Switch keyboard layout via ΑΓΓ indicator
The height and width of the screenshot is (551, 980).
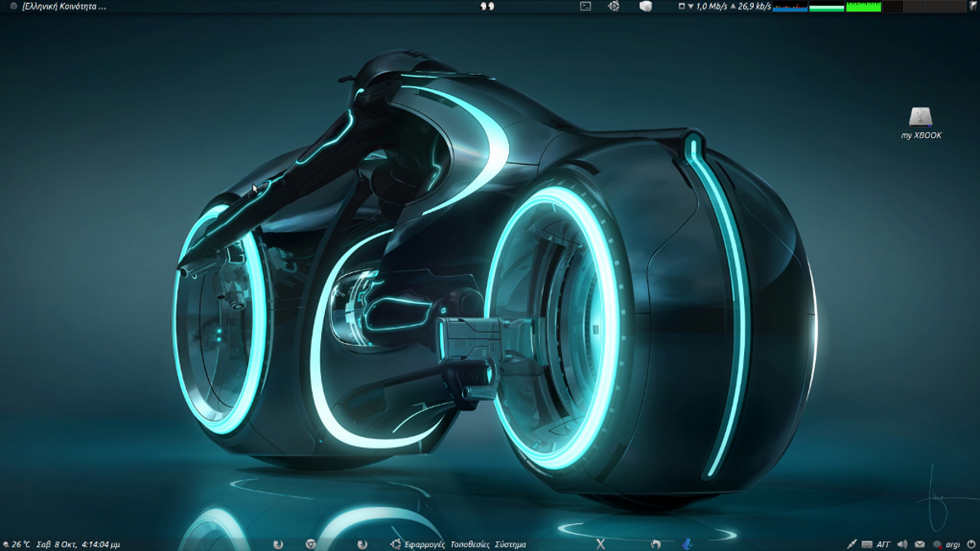point(884,544)
